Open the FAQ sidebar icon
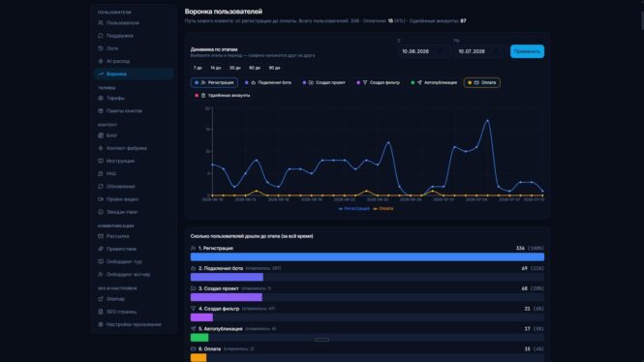The image size is (644, 362). click(x=101, y=173)
